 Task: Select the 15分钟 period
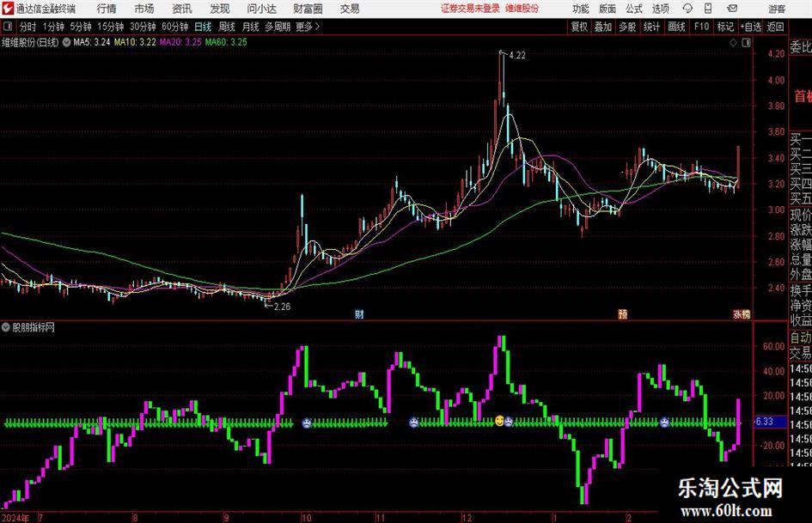tap(110, 27)
